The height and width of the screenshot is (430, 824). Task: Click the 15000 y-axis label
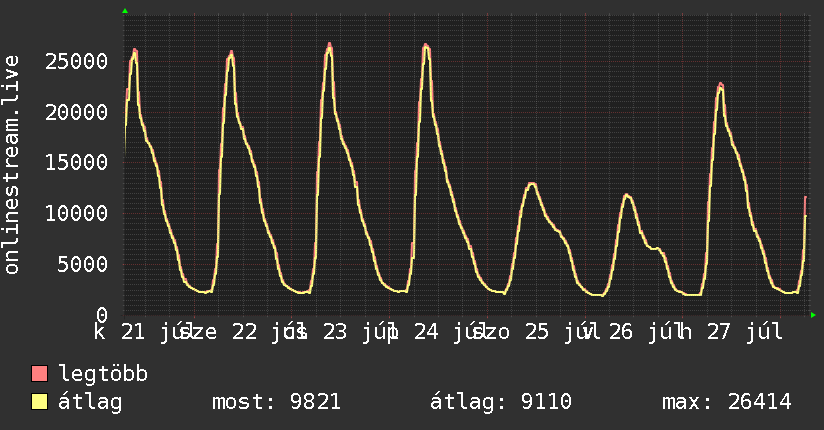click(77, 162)
